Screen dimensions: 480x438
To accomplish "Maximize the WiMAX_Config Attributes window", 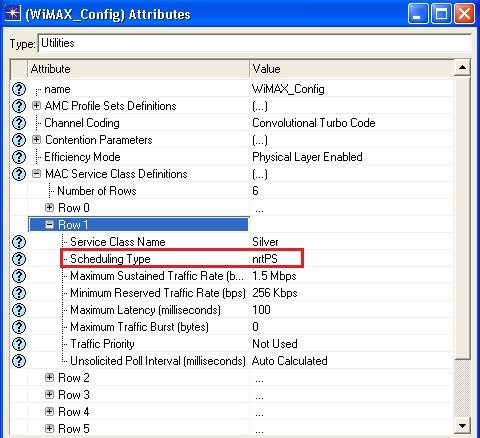I will click(x=441, y=14).
